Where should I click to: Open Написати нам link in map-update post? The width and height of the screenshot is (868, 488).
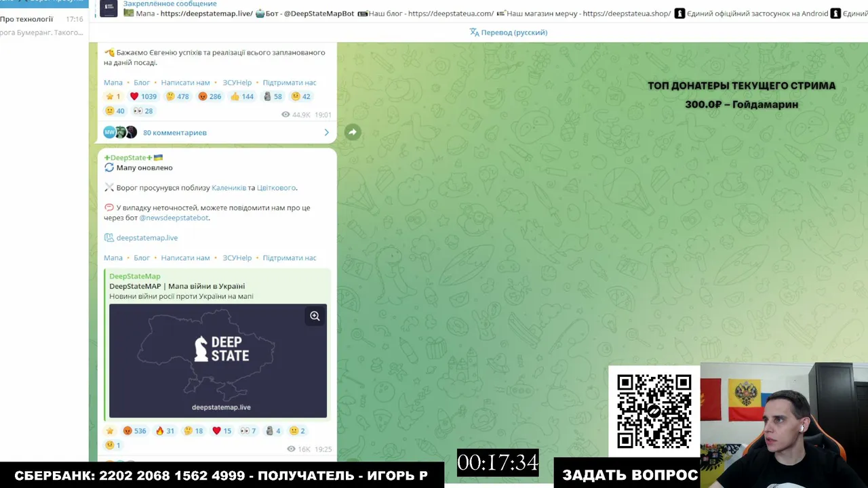pyautogui.click(x=186, y=258)
